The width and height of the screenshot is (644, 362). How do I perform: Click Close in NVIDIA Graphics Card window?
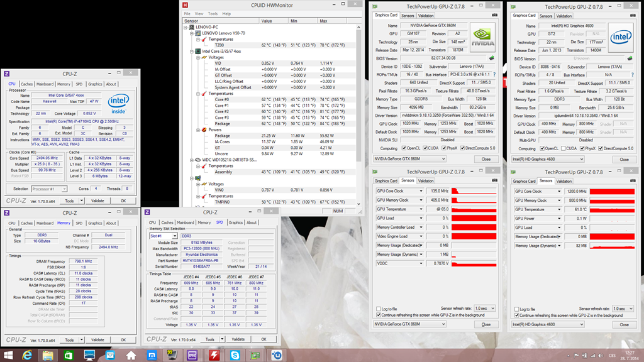point(486,159)
